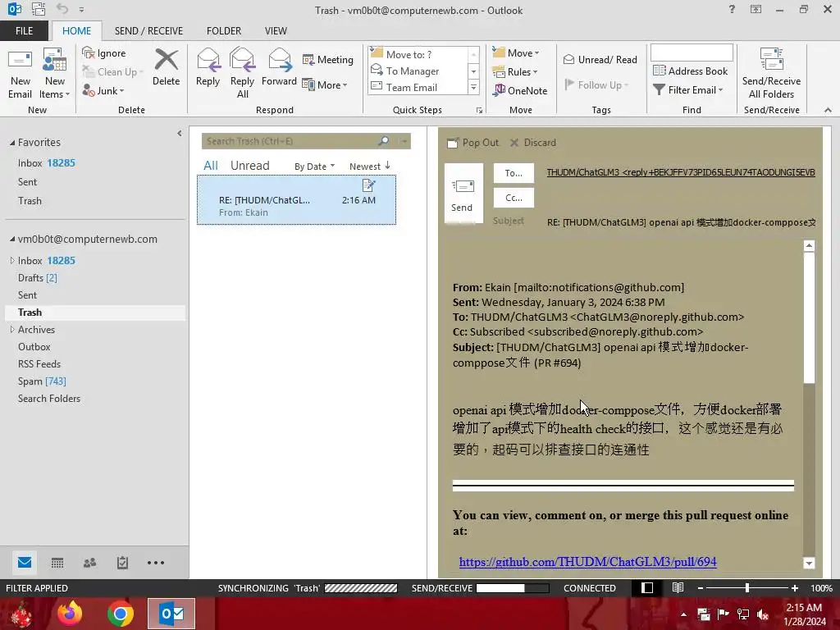Forward the selected email
The image size is (840, 630).
[x=279, y=67]
